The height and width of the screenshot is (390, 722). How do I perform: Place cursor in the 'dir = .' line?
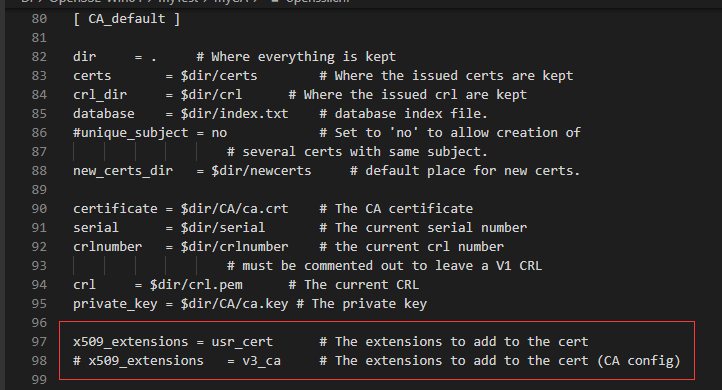pyautogui.click(x=115, y=57)
